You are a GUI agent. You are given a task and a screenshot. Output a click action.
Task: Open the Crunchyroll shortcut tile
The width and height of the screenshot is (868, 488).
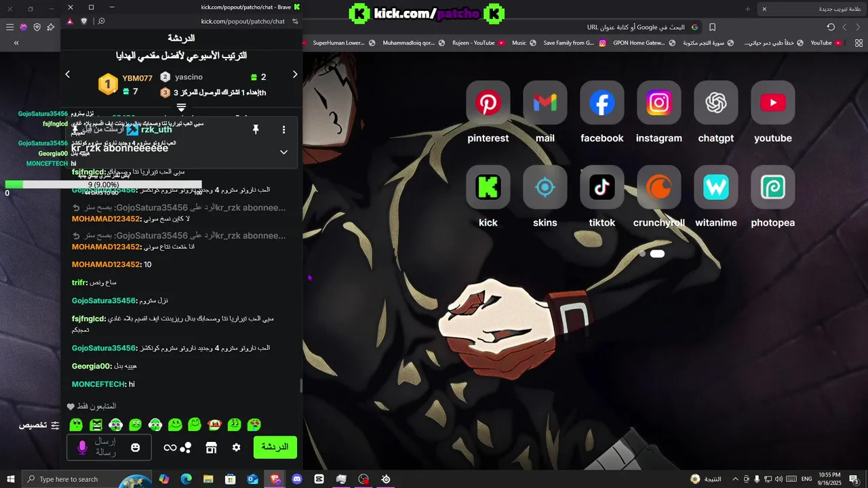click(659, 187)
